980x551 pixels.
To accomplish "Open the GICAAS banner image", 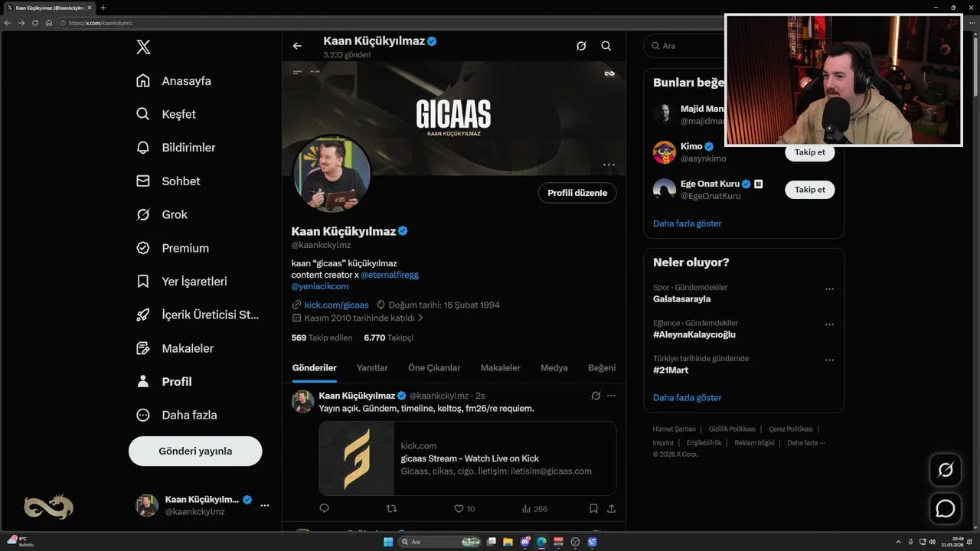I will pyautogui.click(x=454, y=118).
